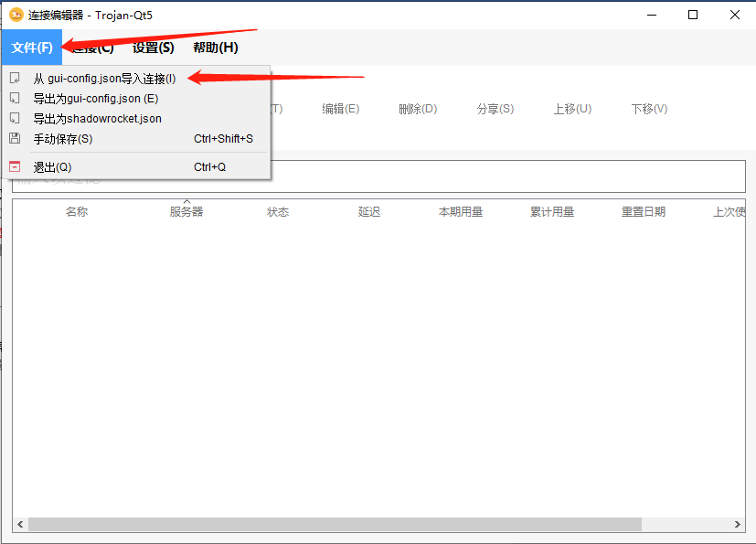This screenshot has width=756, height=544.
Task: Sort by the 名称 column header
Action: [x=77, y=212]
